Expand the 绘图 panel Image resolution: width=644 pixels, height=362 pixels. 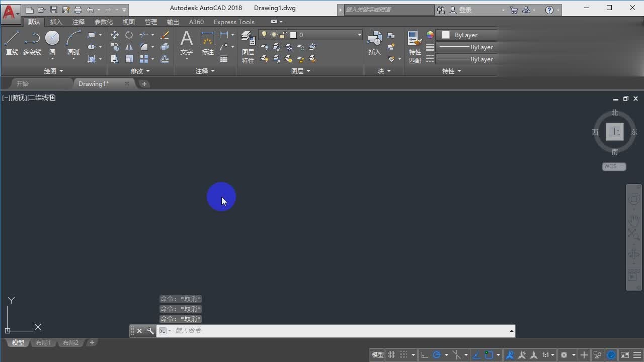point(53,71)
